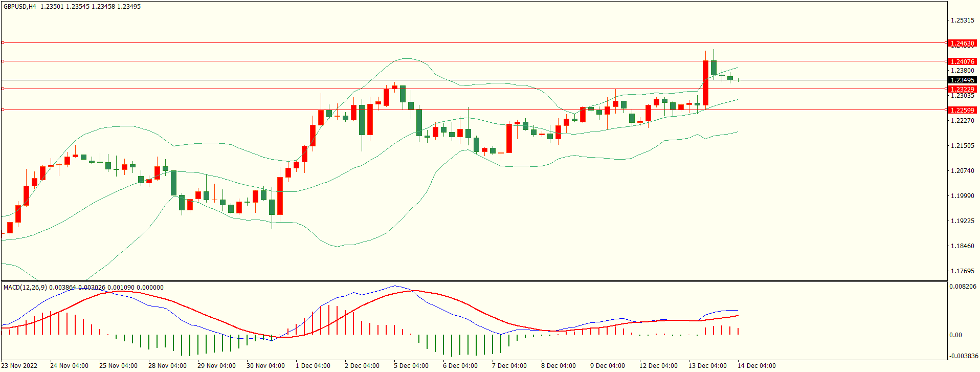
Task: Click the 0.008206 MACD scale value
Action: pos(963,287)
